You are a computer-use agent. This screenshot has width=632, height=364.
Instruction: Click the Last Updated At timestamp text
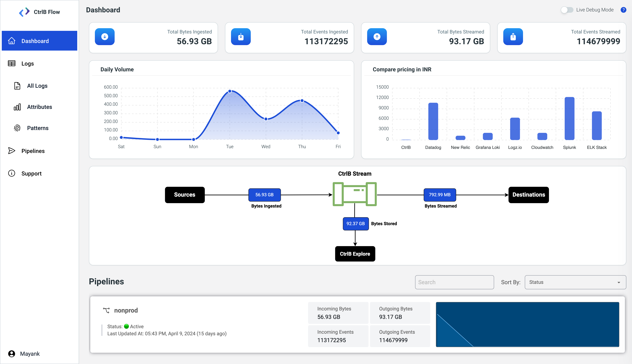(167, 334)
